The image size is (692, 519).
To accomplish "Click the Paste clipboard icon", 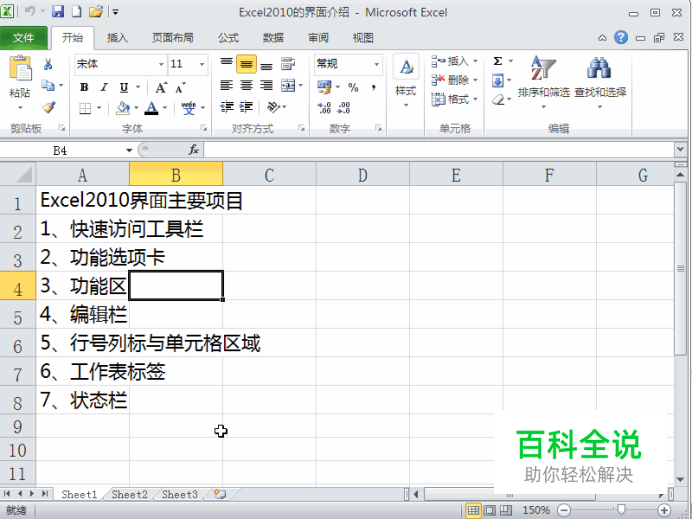I will point(20,68).
